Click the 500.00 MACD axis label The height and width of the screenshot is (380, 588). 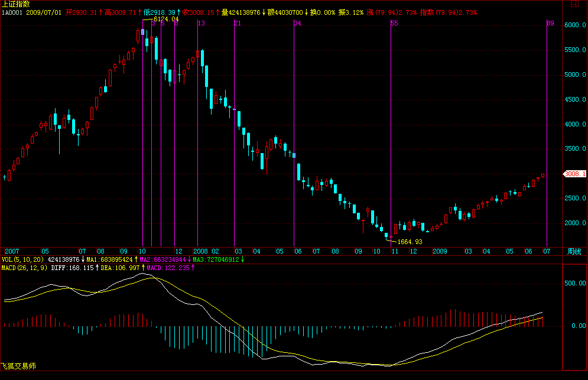575,283
